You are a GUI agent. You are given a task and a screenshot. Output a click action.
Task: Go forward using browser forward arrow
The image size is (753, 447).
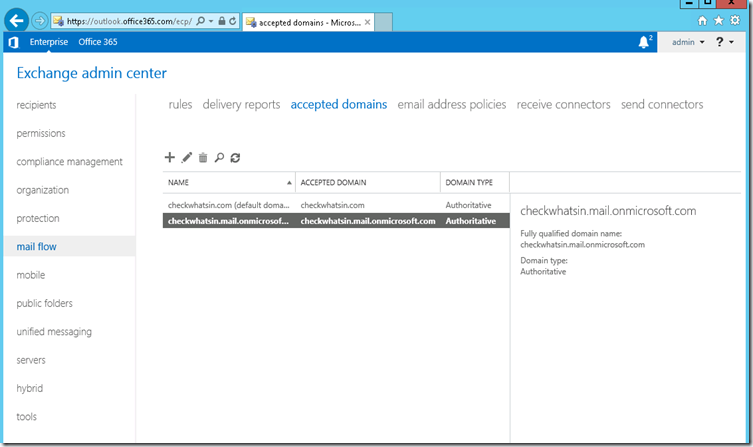40,21
